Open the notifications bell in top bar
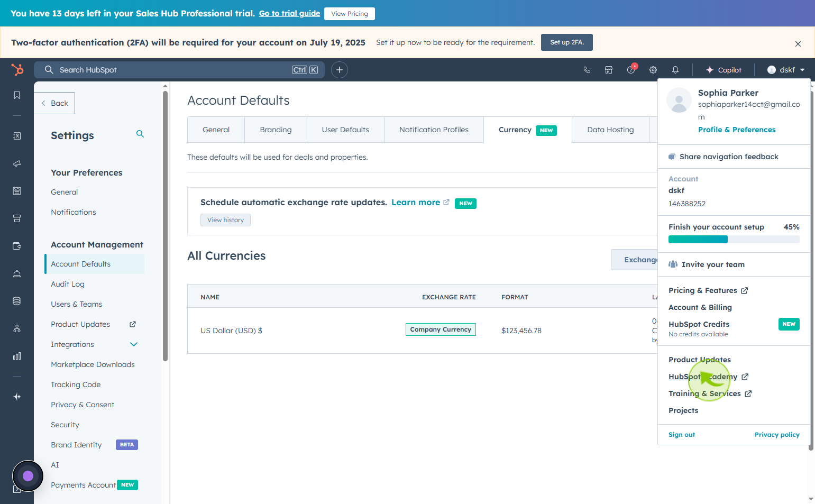The width and height of the screenshot is (815, 504). [x=675, y=70]
